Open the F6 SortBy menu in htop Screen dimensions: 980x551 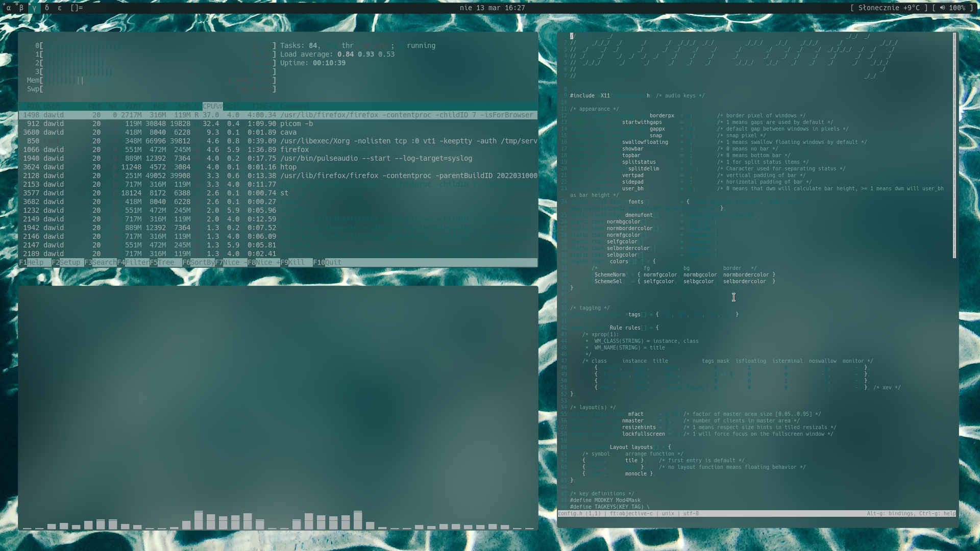[198, 262]
